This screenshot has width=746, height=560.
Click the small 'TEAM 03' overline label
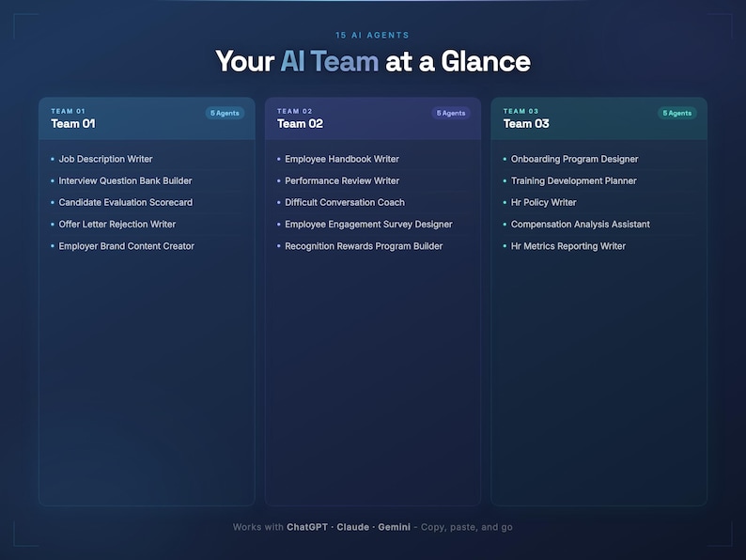click(521, 111)
